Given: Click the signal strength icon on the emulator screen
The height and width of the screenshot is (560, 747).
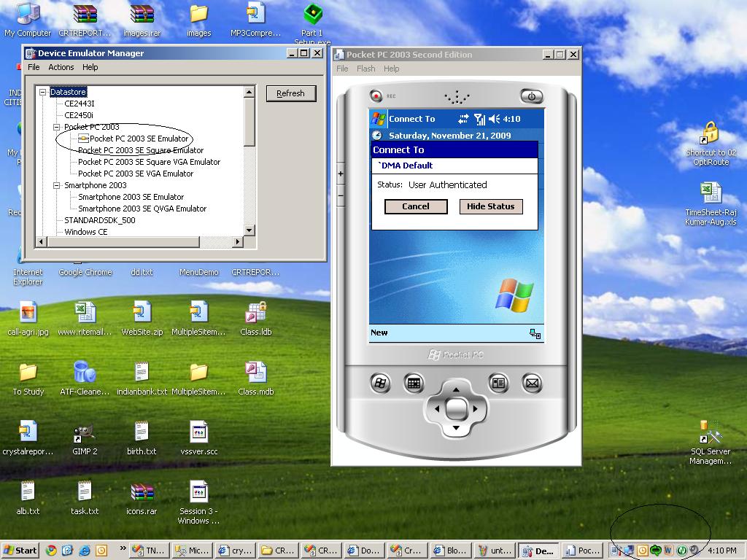Looking at the screenshot, I should [x=481, y=119].
